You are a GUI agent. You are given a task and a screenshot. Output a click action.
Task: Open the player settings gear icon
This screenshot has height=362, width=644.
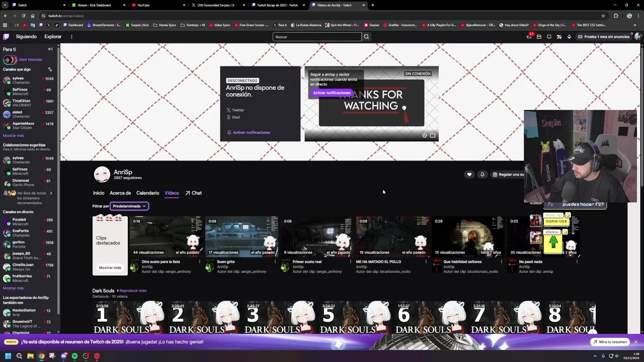point(424,135)
